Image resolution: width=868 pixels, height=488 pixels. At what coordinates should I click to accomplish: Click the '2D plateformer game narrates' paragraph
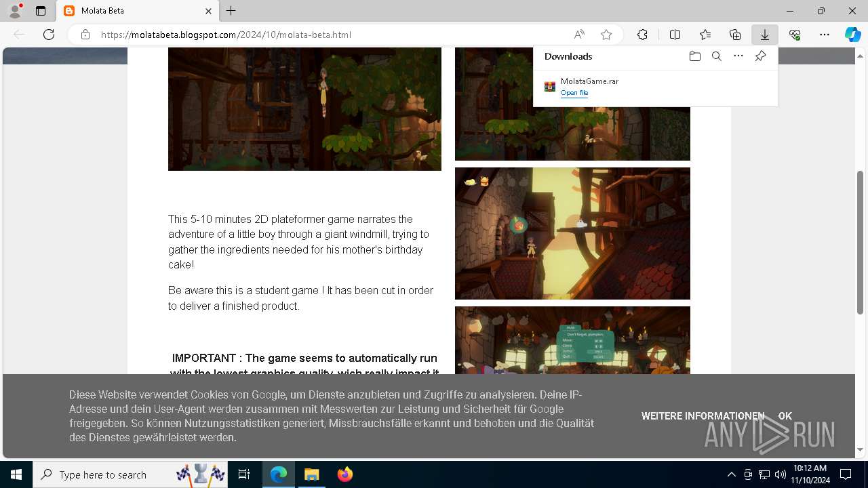(x=298, y=242)
